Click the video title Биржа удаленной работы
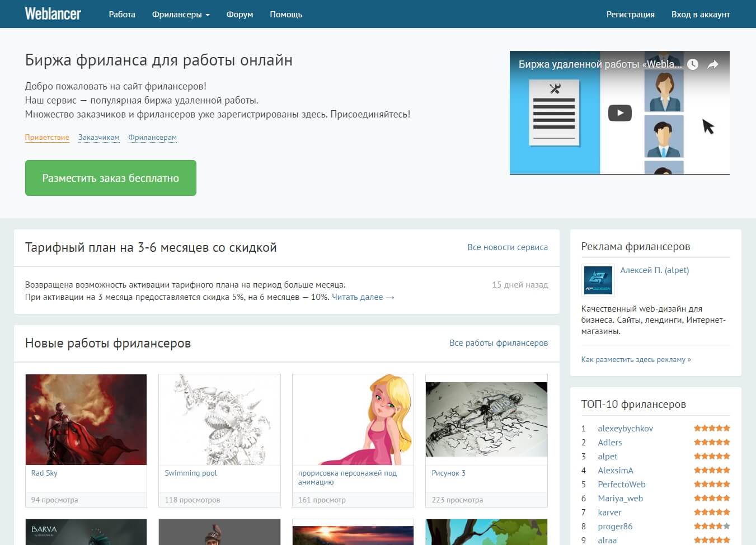 point(600,64)
